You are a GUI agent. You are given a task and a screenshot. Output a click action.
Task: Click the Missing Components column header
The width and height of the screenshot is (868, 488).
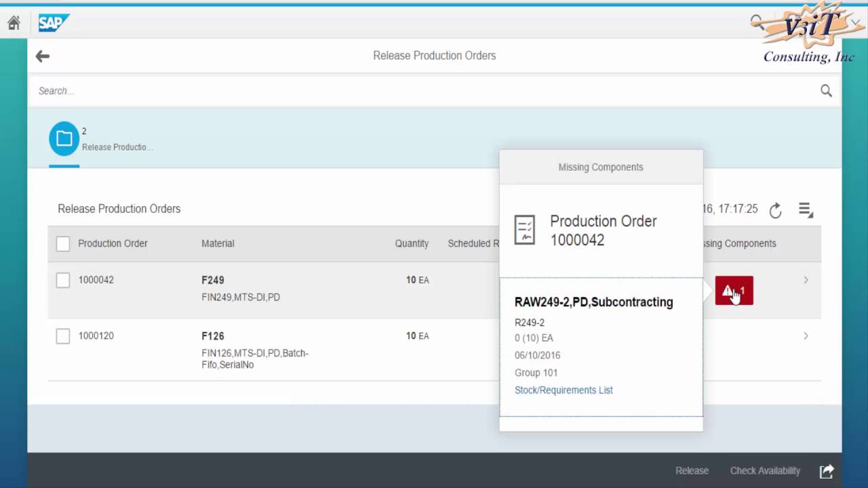740,243
